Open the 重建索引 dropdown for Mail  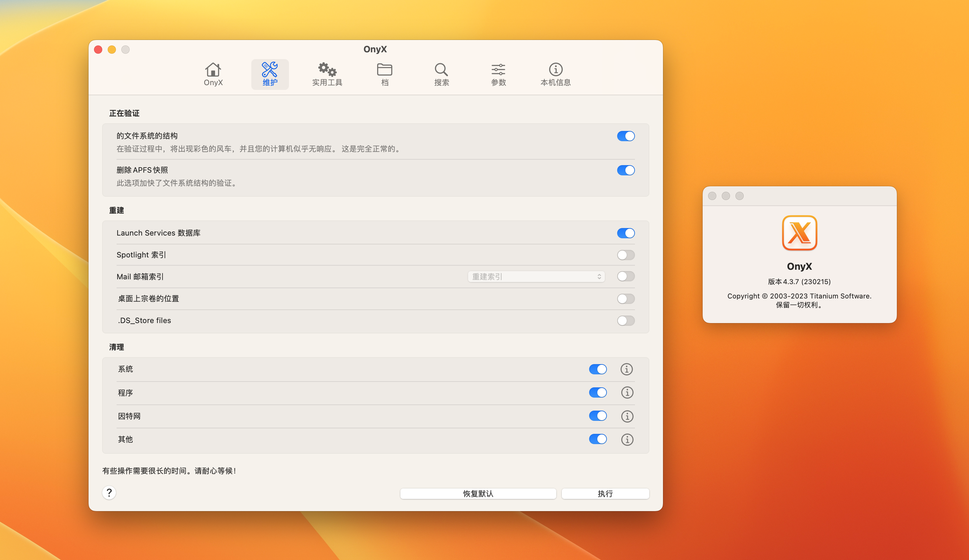pyautogui.click(x=536, y=277)
